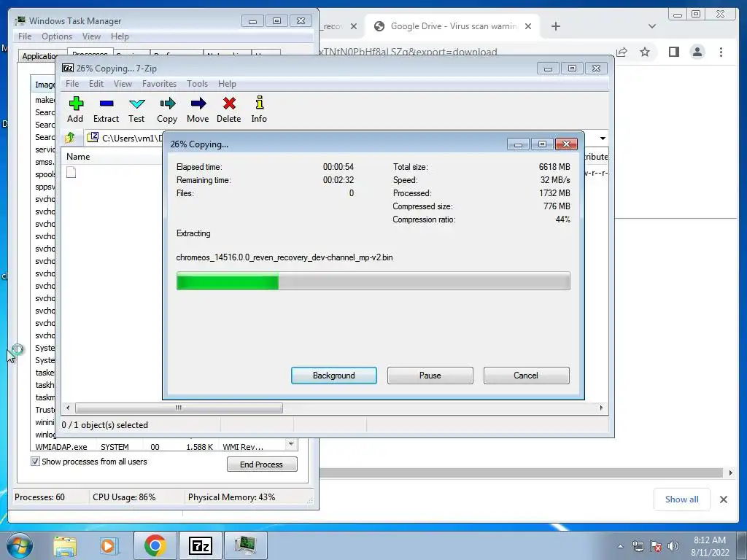Click the 'CPU Usage: 86%' status text
The width and height of the screenshot is (747, 560).
point(124,497)
